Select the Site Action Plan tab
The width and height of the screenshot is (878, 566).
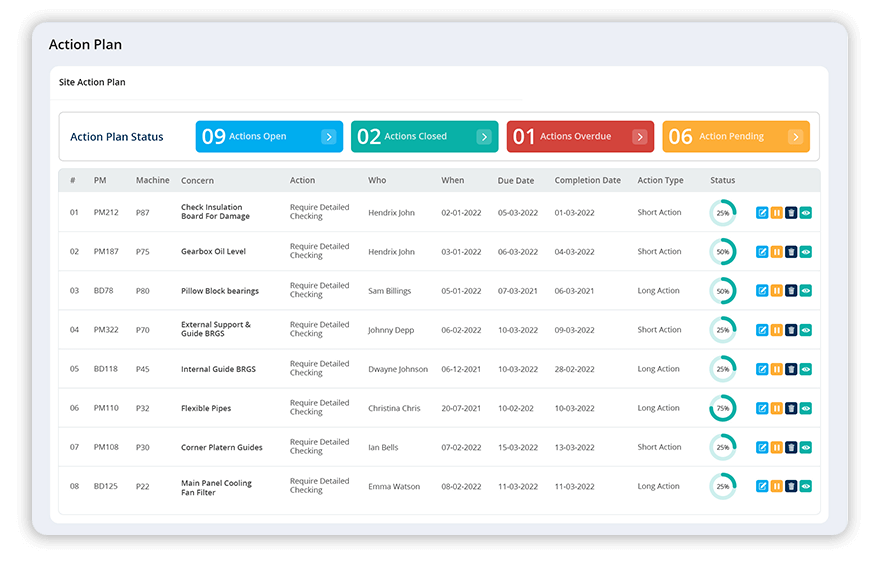(92, 82)
